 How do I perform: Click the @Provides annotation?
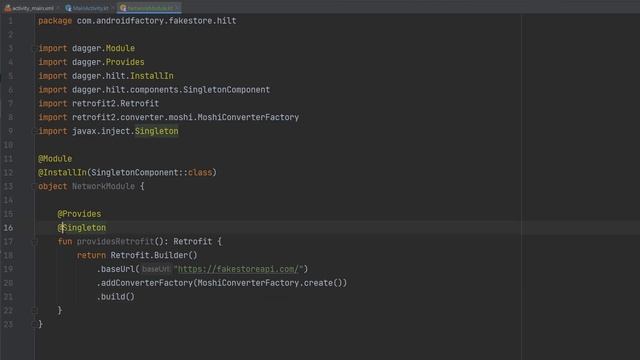pyautogui.click(x=79, y=214)
